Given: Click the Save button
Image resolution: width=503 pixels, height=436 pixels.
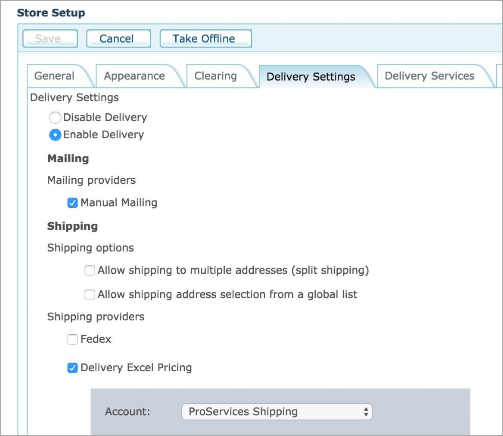Looking at the screenshot, I should [50, 39].
